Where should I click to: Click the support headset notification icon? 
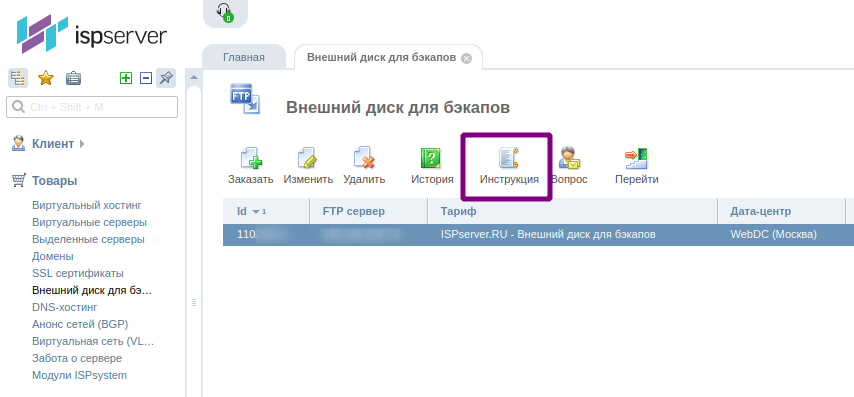click(x=225, y=12)
